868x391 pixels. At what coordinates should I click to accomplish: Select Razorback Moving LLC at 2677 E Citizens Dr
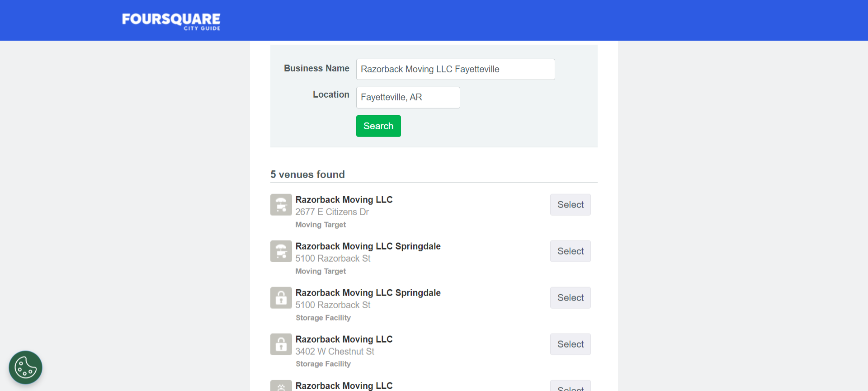coord(570,205)
